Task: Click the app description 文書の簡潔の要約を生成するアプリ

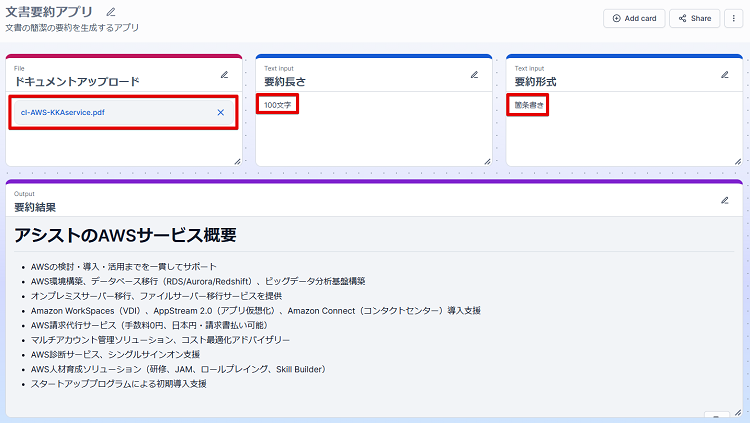Action: coord(72,28)
